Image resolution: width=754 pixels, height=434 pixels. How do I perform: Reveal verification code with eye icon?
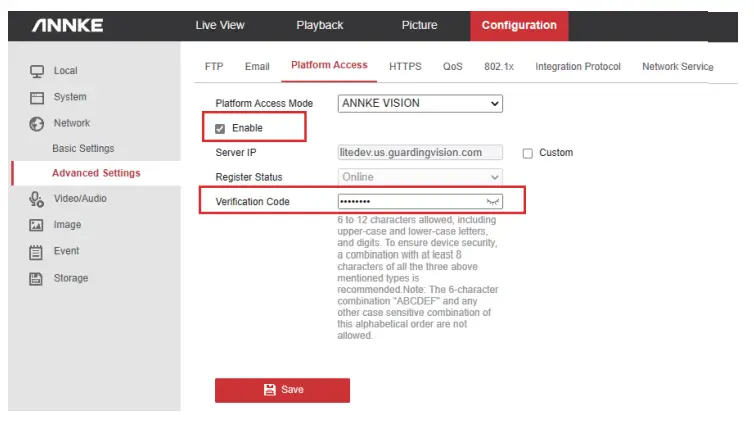tap(492, 201)
